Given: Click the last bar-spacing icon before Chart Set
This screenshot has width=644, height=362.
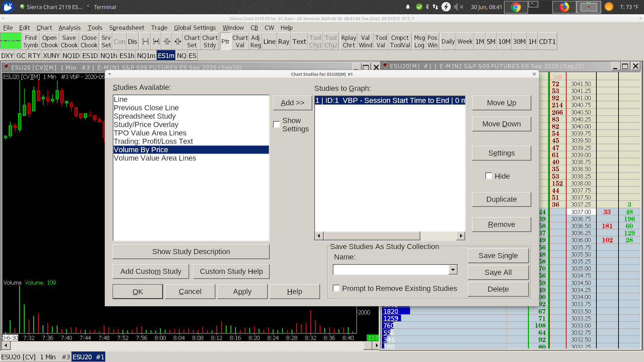Looking at the screenshot, I should 178,41.
